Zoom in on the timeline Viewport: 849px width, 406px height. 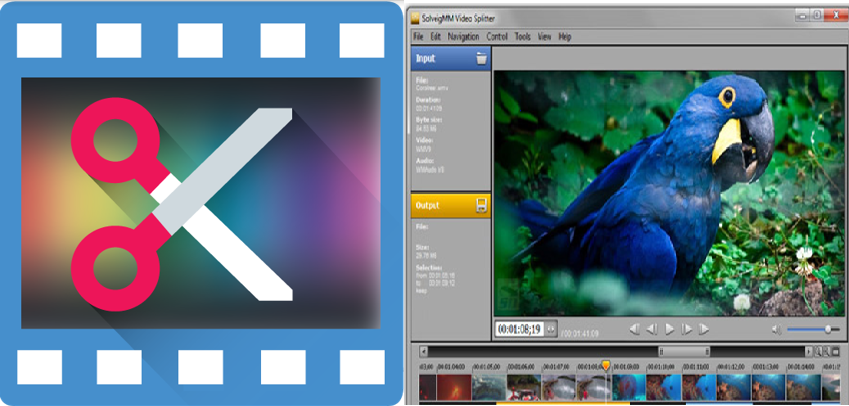click(819, 351)
